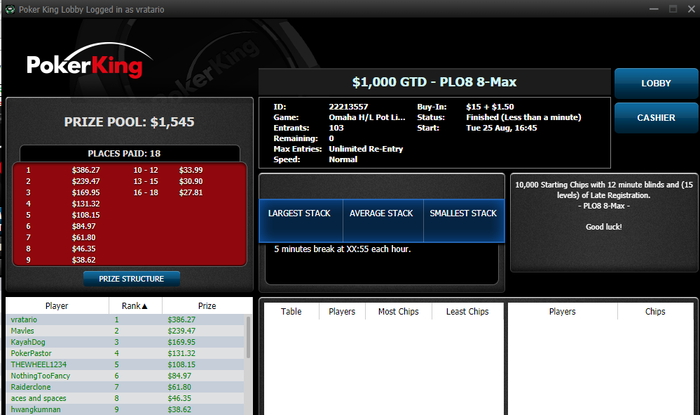Screen dimensions: 700x415
Task: Open the CASHIER button
Action: click(656, 118)
